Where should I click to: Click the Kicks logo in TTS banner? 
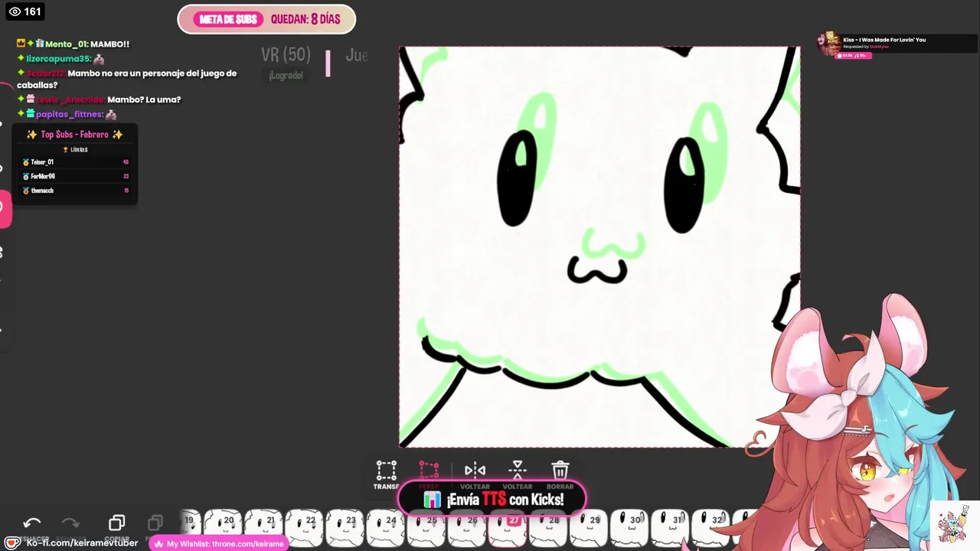click(x=433, y=500)
